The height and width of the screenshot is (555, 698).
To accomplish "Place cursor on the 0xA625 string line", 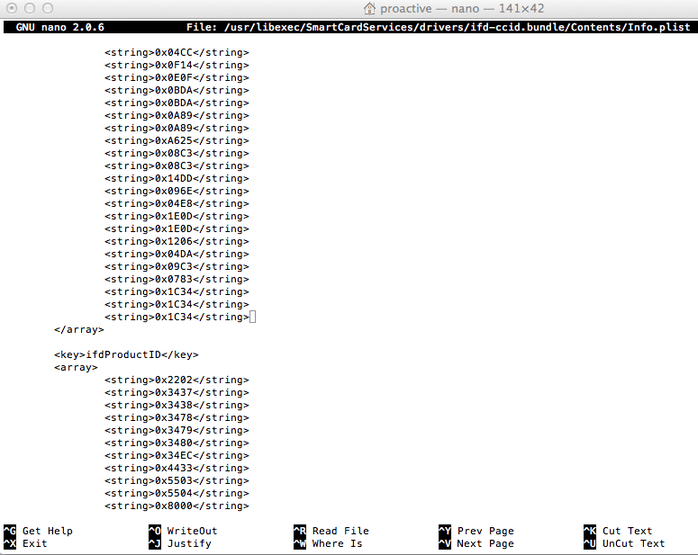I will coord(177,141).
